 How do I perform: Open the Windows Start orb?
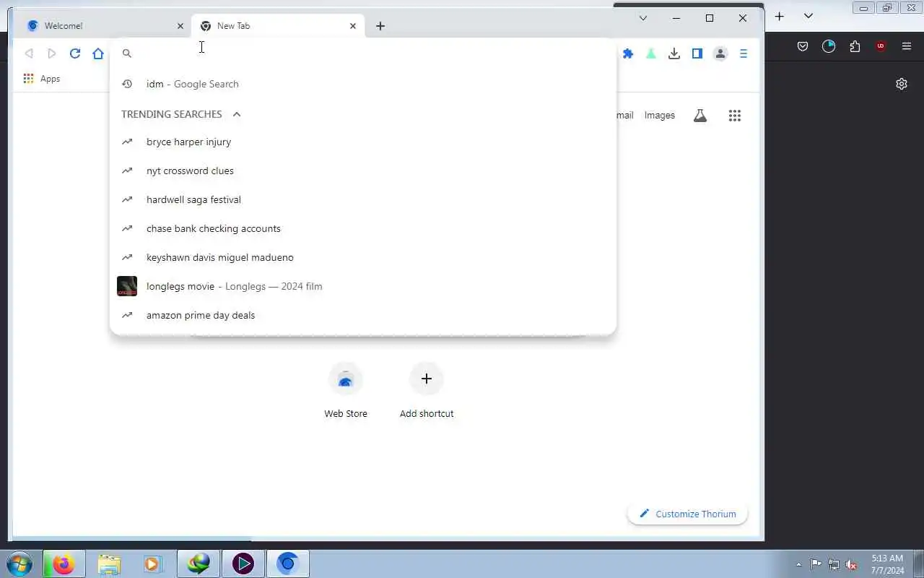coord(19,563)
